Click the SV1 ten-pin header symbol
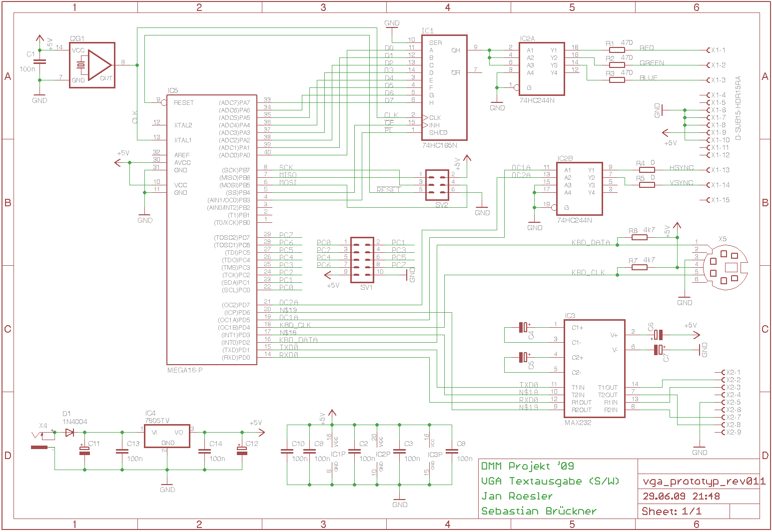 [x=362, y=257]
